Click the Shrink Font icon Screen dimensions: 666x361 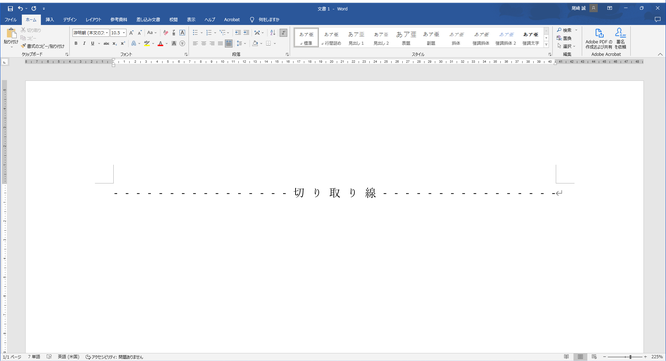pos(139,33)
